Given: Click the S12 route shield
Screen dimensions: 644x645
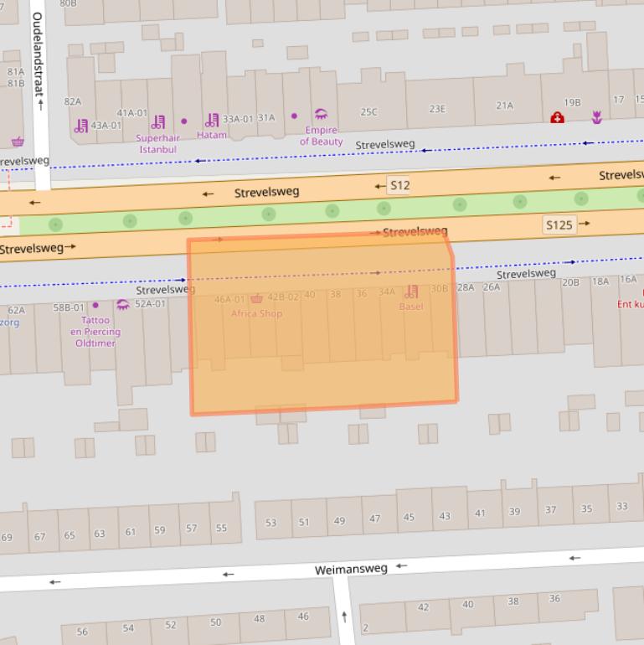Looking at the screenshot, I should coord(399,185).
